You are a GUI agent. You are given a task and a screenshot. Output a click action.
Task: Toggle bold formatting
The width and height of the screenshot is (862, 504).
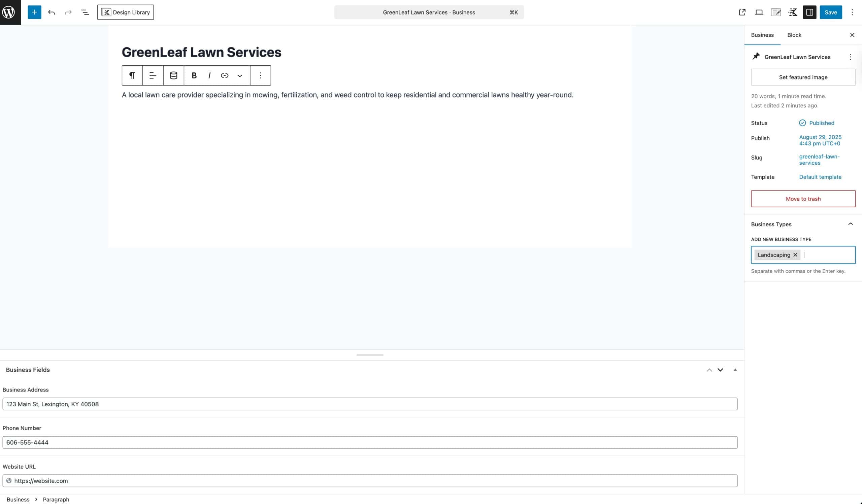coord(194,75)
